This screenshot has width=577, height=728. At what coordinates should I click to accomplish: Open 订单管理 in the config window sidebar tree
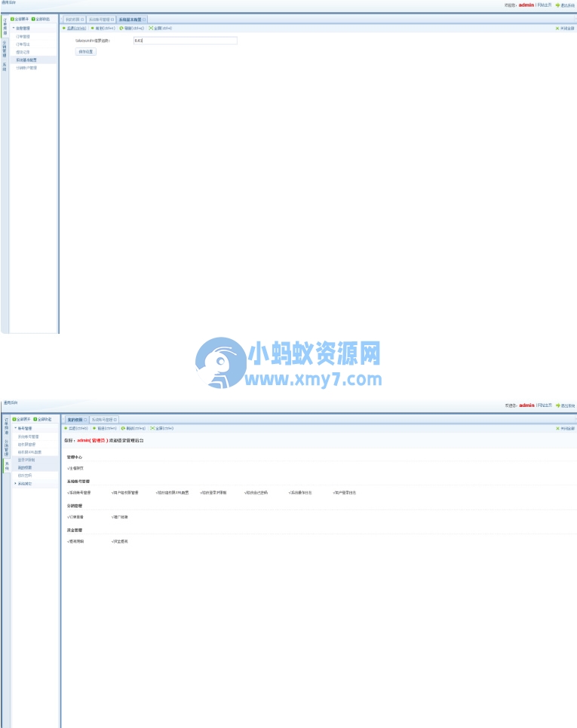tap(23, 36)
